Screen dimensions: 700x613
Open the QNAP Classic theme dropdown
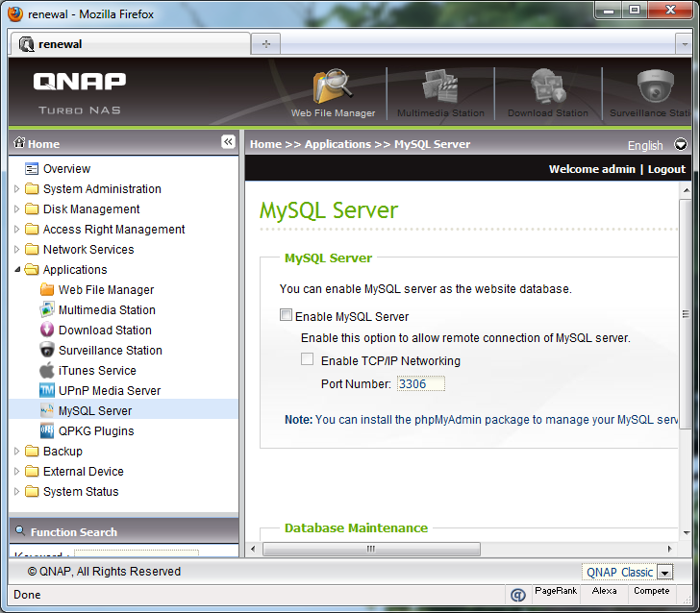(664, 573)
